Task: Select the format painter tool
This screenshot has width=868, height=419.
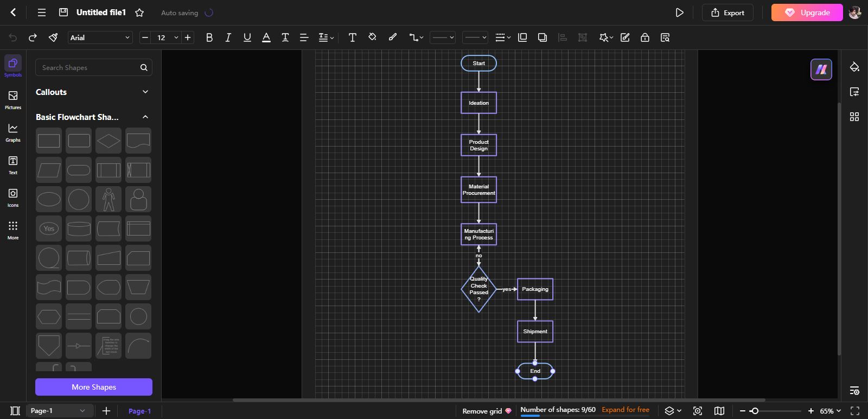Action: (x=53, y=37)
